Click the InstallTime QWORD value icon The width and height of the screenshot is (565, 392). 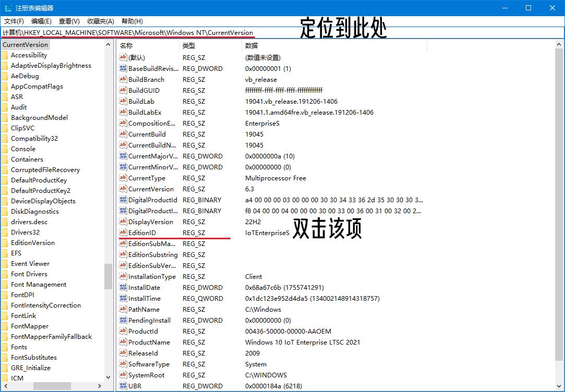pos(123,299)
